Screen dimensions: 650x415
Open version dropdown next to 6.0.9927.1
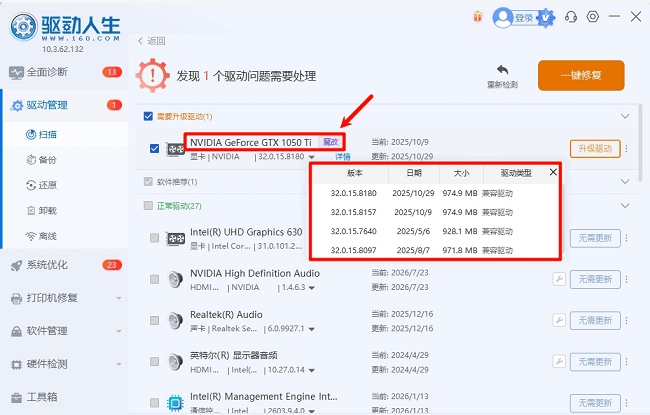(x=311, y=329)
